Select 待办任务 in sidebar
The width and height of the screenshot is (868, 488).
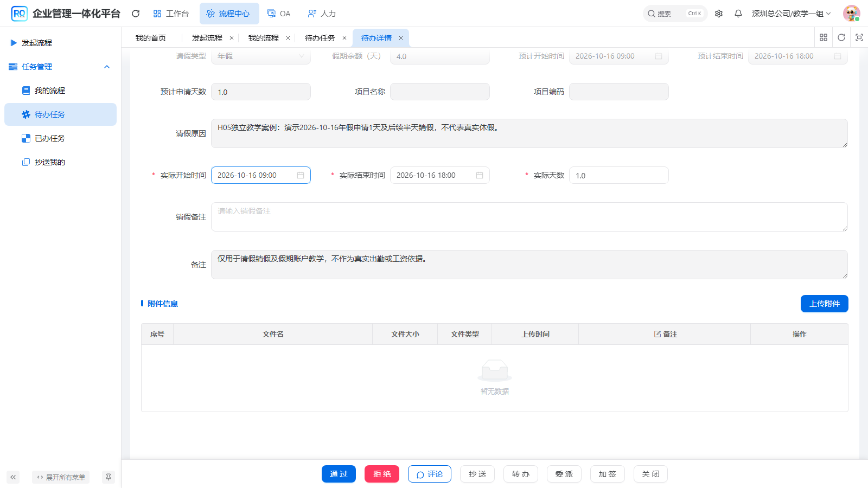[x=60, y=114]
